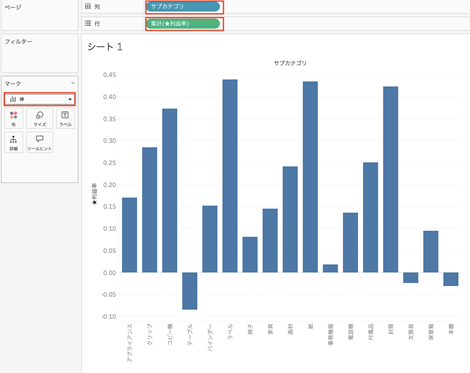The width and height of the screenshot is (470, 373).
Task: Select the サブカテゴリ pill on Columns
Action: 183,6
